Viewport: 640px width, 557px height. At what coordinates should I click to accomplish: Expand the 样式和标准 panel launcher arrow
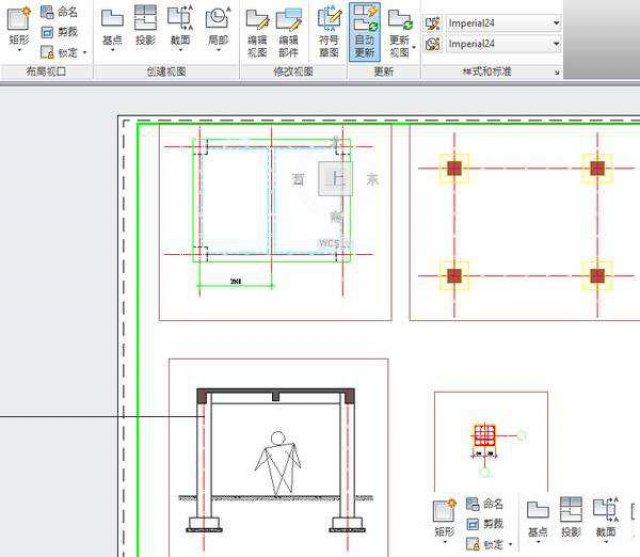[556, 73]
